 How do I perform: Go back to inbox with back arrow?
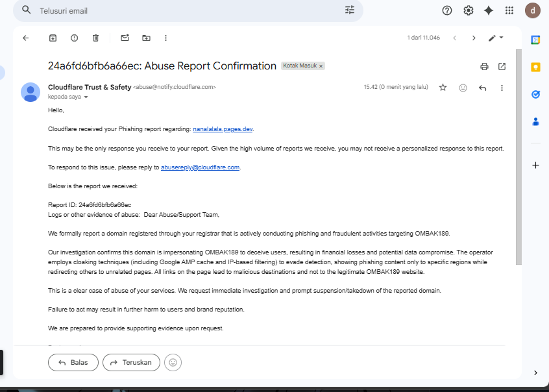click(x=25, y=38)
